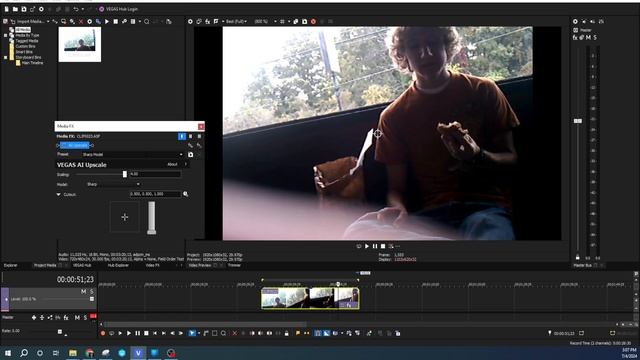Screen dimensions: 640x360
Task: Open the preview zoom percentage dropdown
Action: pos(265,21)
